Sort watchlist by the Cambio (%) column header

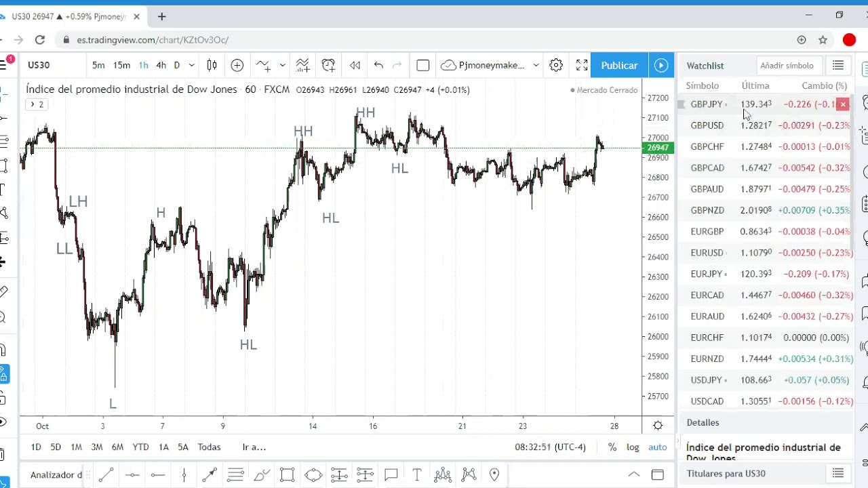click(x=824, y=86)
